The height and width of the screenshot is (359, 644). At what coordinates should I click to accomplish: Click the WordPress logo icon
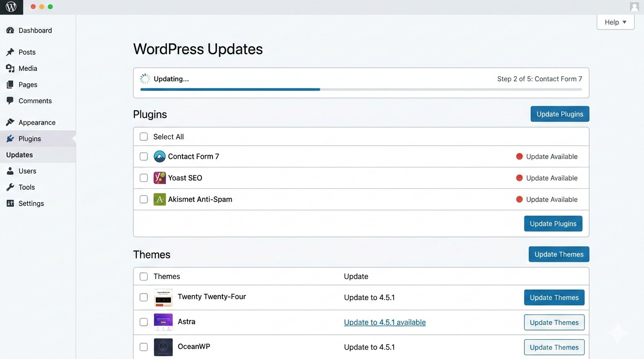pos(11,7)
